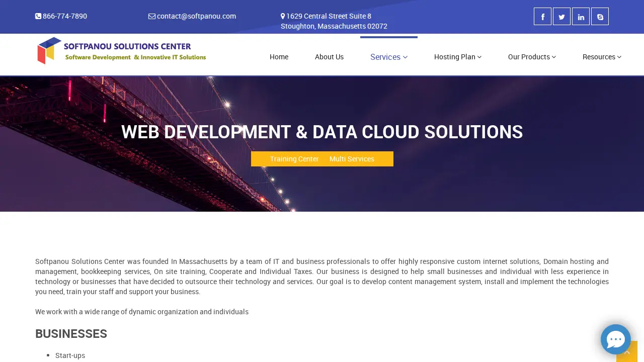Click the Softpanou Solutions Center logo
Viewport: 644px width, 362px height.
click(121, 51)
